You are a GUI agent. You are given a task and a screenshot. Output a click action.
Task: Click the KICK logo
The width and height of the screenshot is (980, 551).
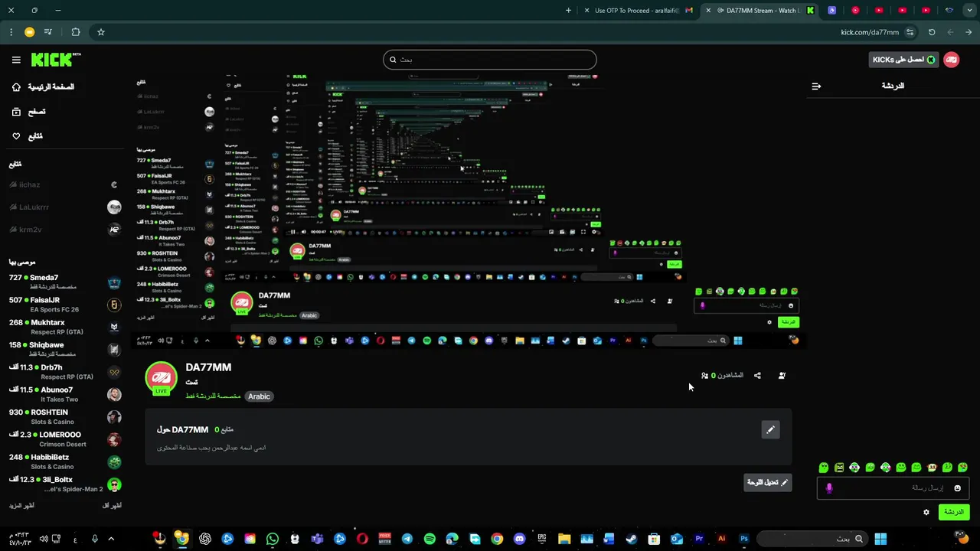pyautogui.click(x=55, y=60)
